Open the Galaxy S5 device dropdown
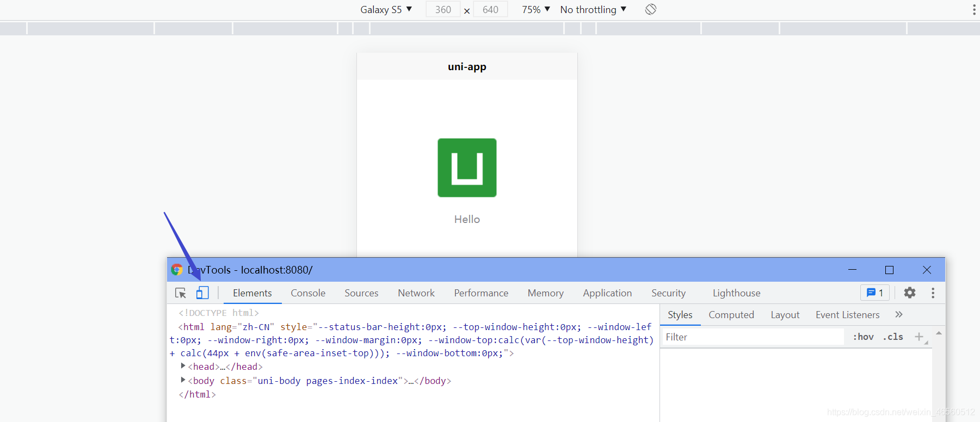Viewport: 980px width, 422px height. [386, 9]
